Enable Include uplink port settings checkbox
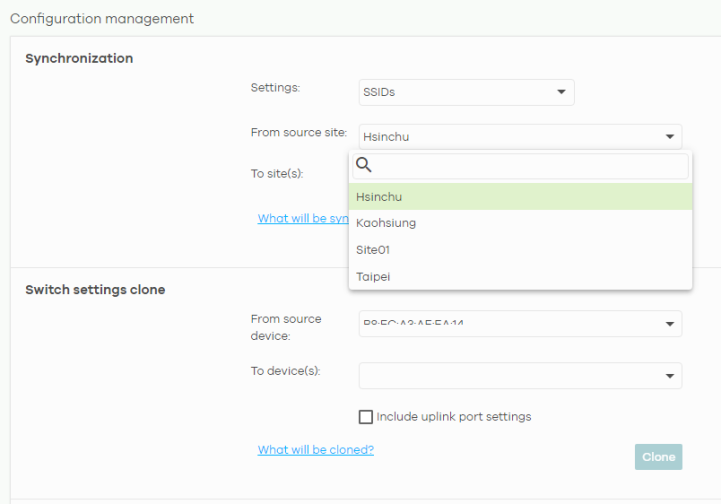The height and width of the screenshot is (504, 721). 366,417
